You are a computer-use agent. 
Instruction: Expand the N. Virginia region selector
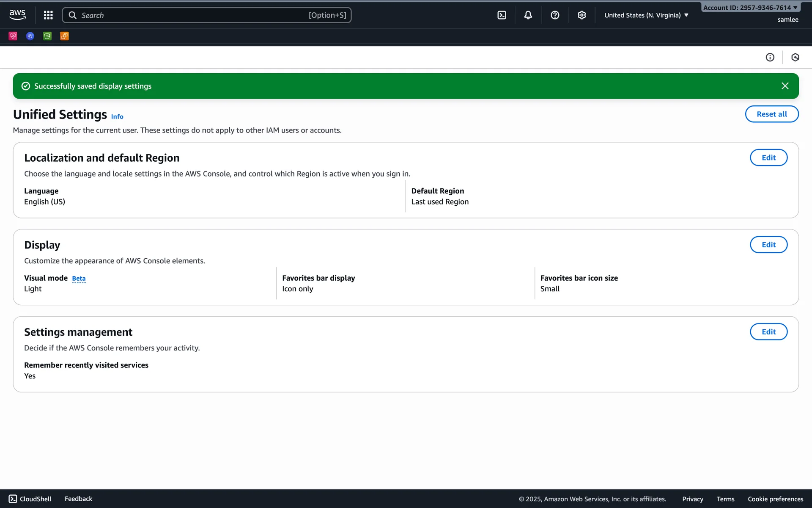tap(646, 15)
